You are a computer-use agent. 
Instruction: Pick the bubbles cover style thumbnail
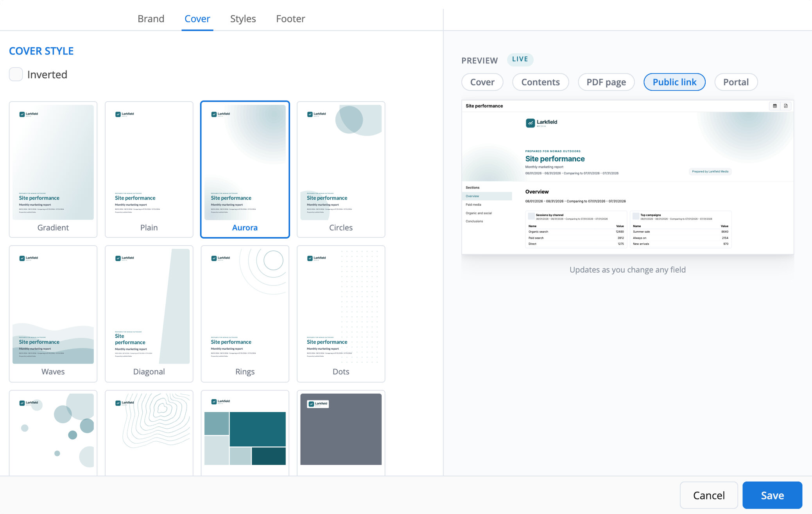(53, 433)
